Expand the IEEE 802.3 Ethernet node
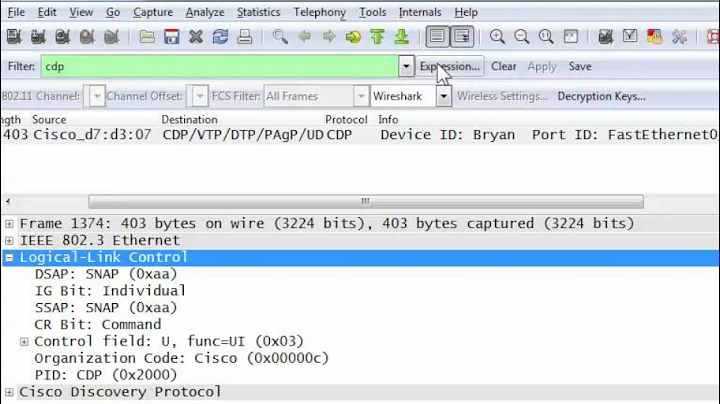The height and width of the screenshot is (404, 720). click(x=9, y=241)
